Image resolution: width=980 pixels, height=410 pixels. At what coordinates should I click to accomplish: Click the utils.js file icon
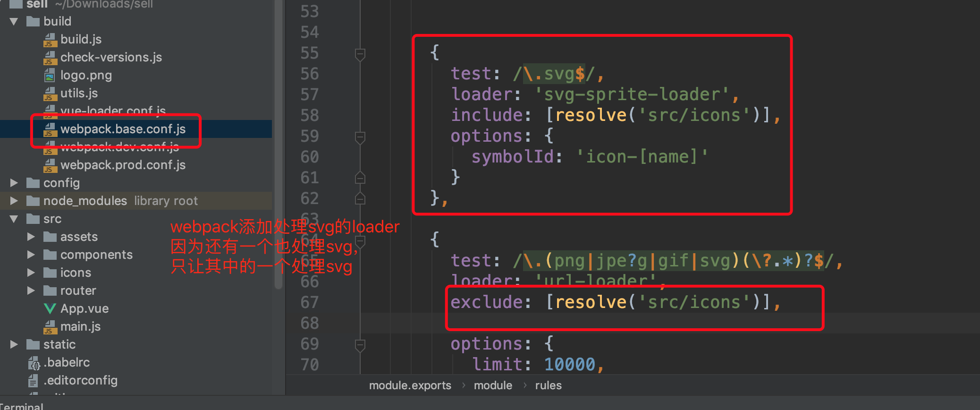click(x=50, y=94)
